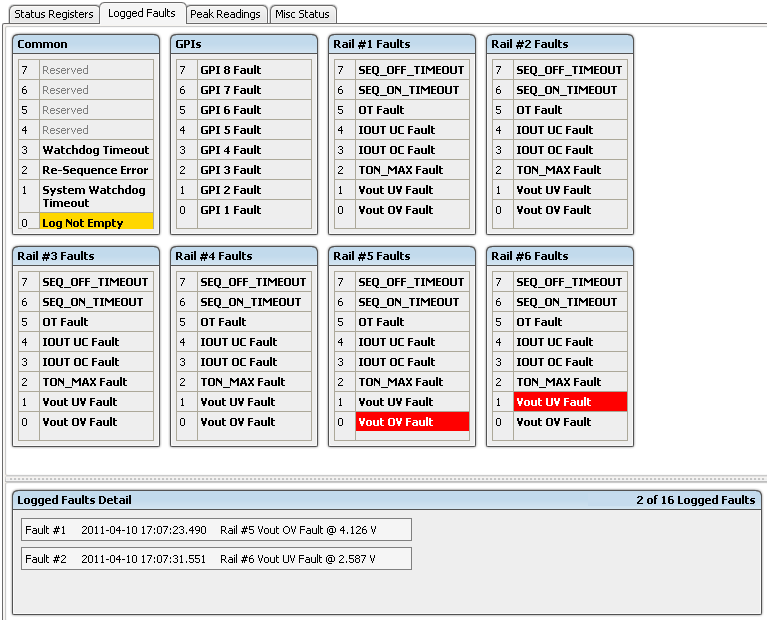This screenshot has width=767, height=620.
Task: Click Re-Sequence Error in Common panel
Action: 96,170
